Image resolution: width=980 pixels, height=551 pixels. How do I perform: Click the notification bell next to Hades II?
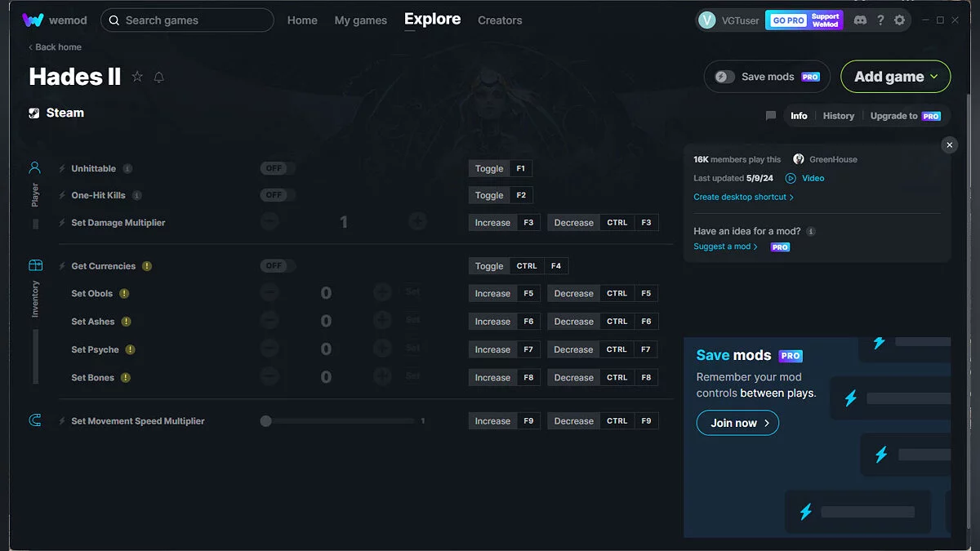point(159,77)
